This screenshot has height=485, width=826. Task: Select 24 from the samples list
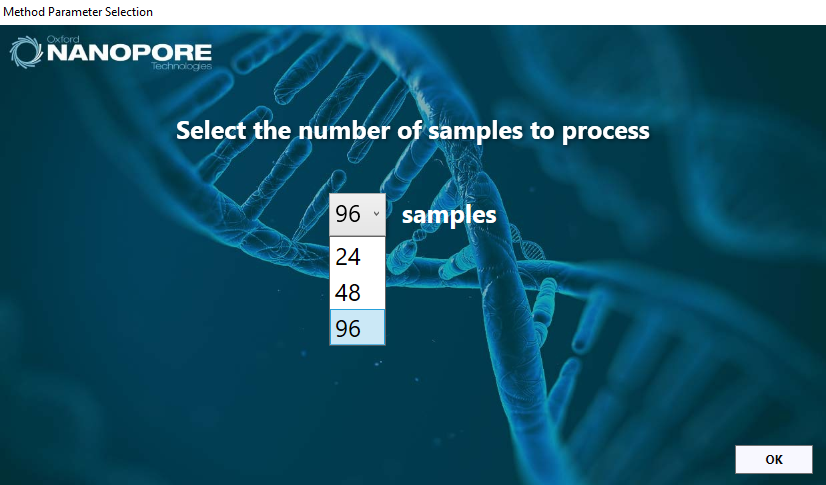357,256
